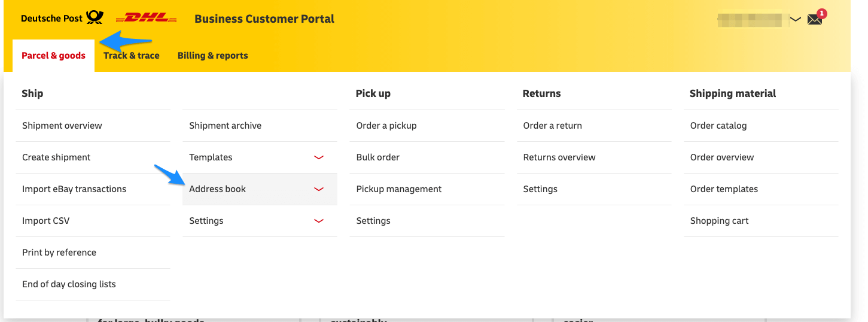Open End of day closing lists
This screenshot has height=322, width=868.
point(93,284)
